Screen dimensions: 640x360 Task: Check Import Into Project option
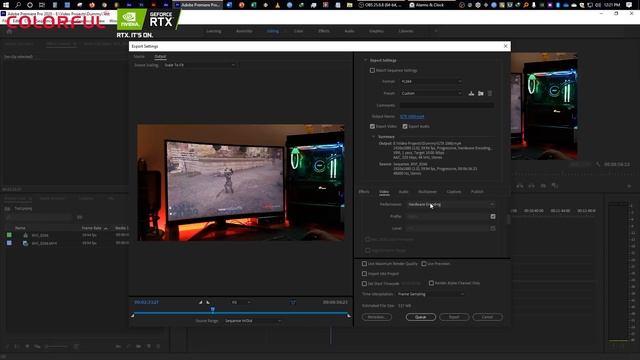[x=364, y=274]
